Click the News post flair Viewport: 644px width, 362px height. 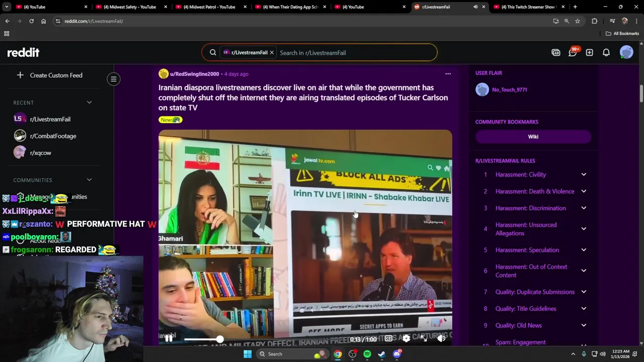(170, 120)
